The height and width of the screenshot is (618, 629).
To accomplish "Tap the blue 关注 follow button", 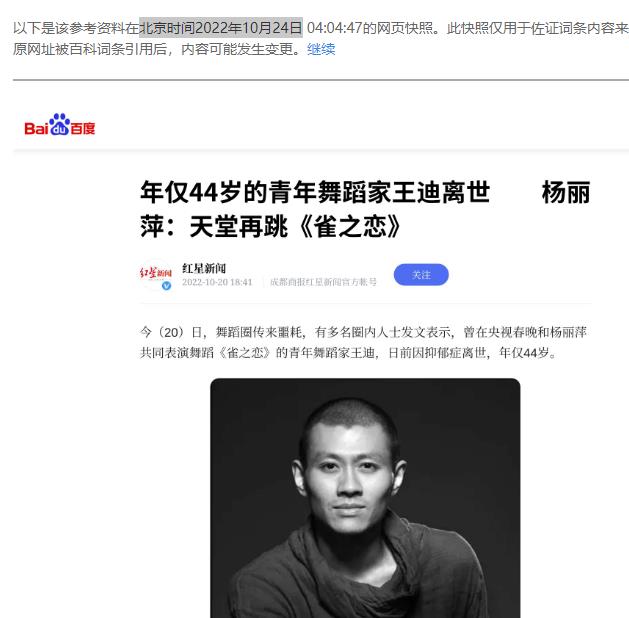I will [421, 275].
